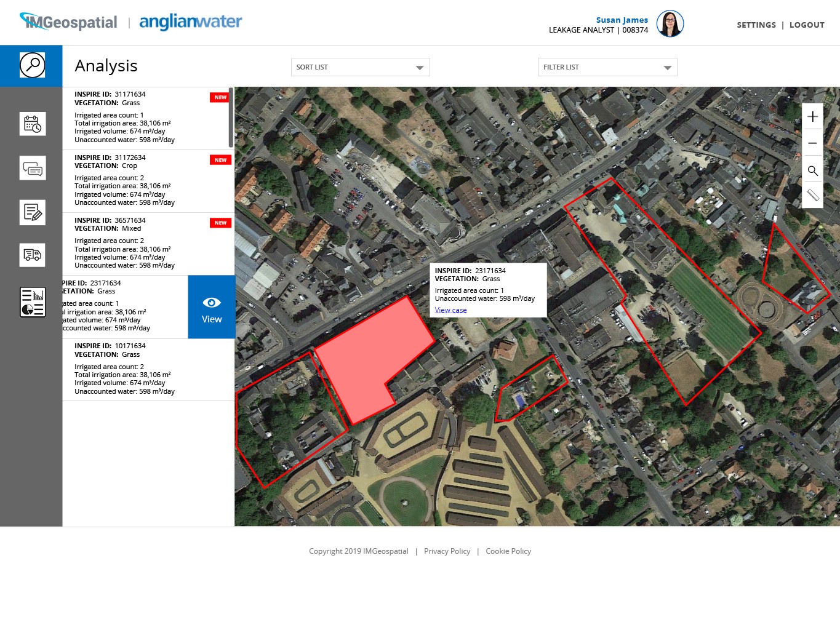The height and width of the screenshot is (630, 840).
Task: Open the Cookie Policy footer link
Action: (508, 551)
